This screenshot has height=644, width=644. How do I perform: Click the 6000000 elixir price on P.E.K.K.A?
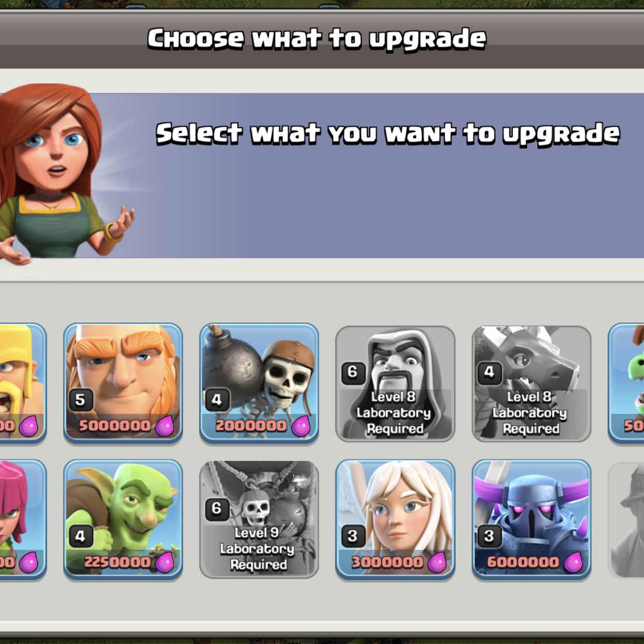point(524,562)
